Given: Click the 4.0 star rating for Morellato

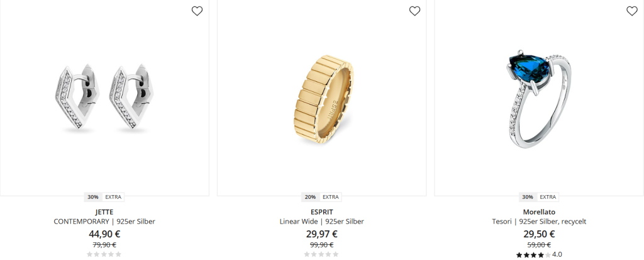Looking at the screenshot, I should pos(539,255).
